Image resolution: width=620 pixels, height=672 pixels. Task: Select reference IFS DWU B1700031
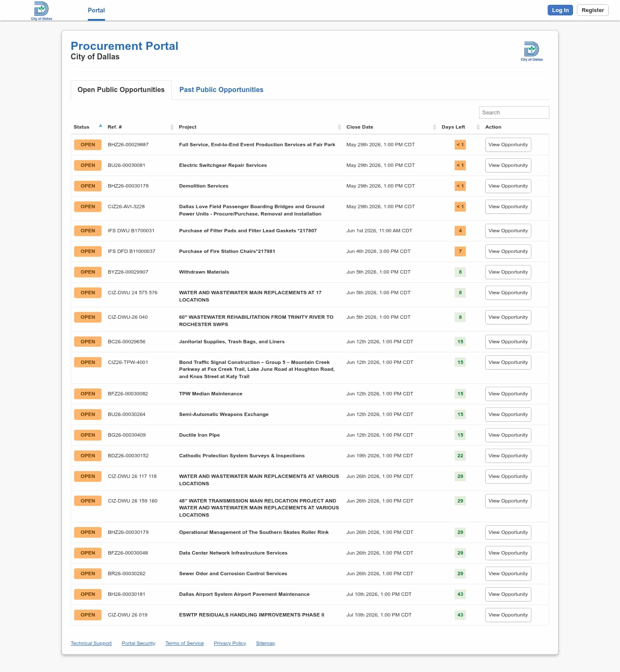pos(131,231)
